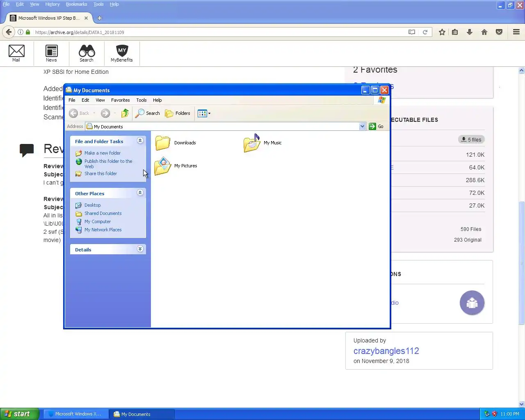Click the XP Start button
Image resolution: width=525 pixels, height=420 pixels.
pyautogui.click(x=20, y=414)
